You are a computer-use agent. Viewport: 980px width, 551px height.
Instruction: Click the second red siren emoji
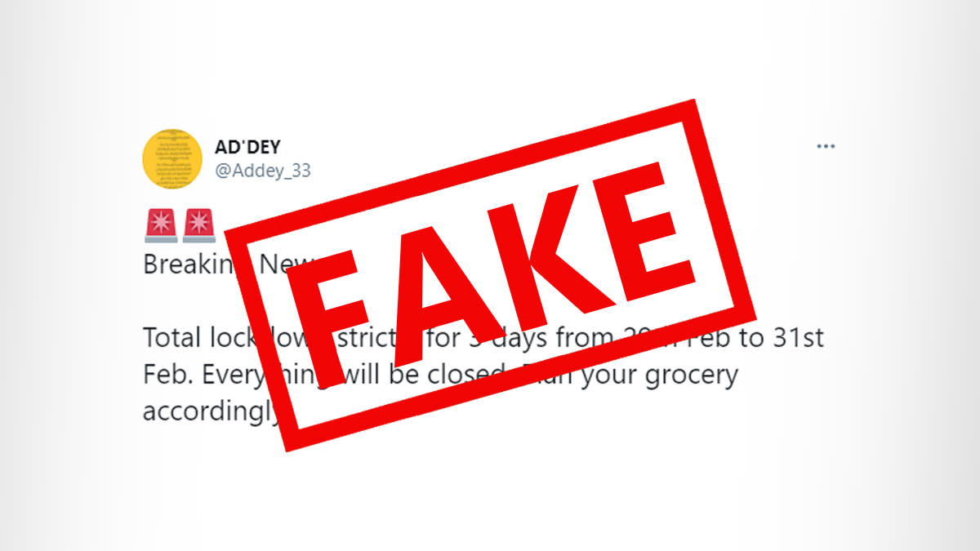(x=198, y=225)
